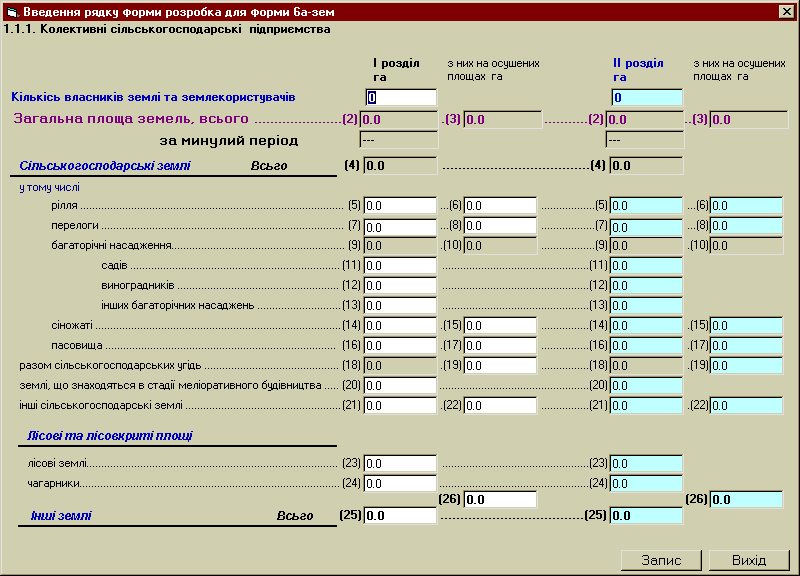Select пасовища field (16) in II розділ
Screen dimensions: 800x576
pos(646,345)
